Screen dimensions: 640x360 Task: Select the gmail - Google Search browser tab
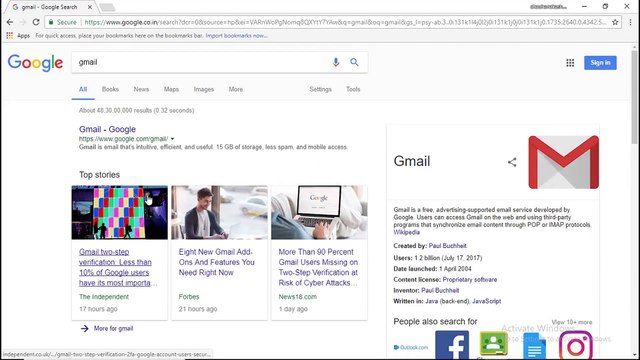[50, 7]
